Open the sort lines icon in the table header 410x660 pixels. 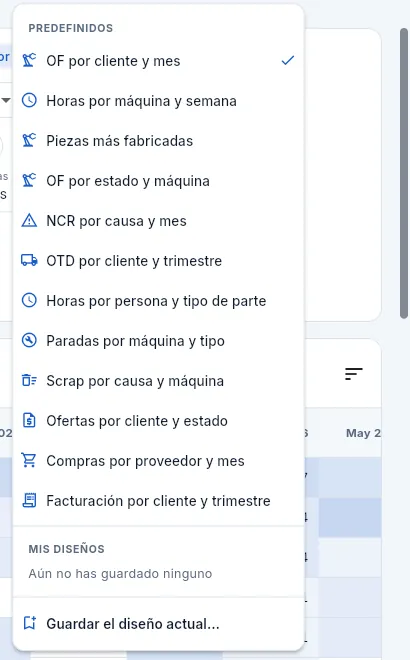click(354, 373)
